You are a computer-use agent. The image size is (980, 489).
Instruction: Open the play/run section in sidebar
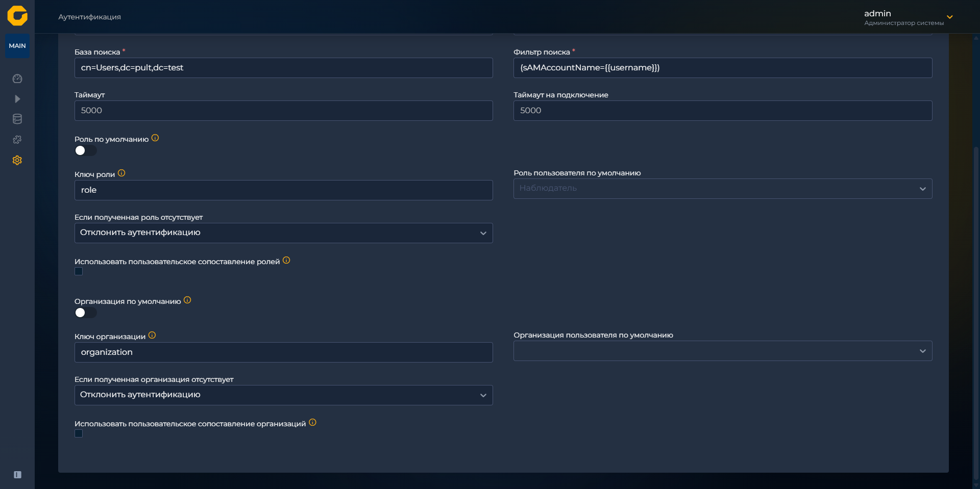pos(17,99)
